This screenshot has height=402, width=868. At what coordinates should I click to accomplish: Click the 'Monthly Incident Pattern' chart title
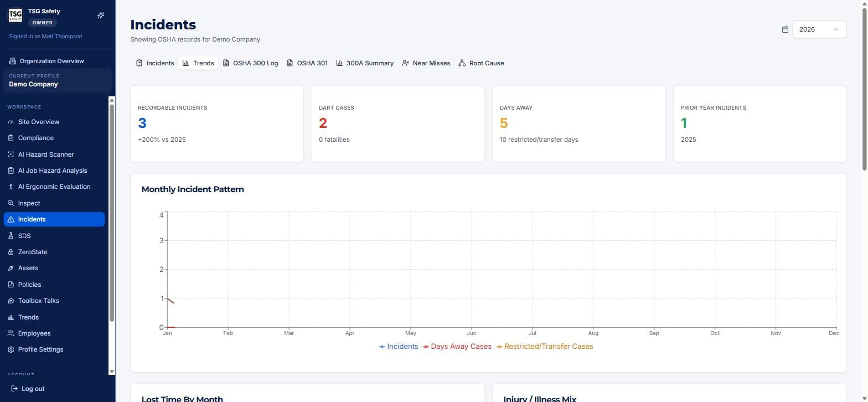point(193,189)
